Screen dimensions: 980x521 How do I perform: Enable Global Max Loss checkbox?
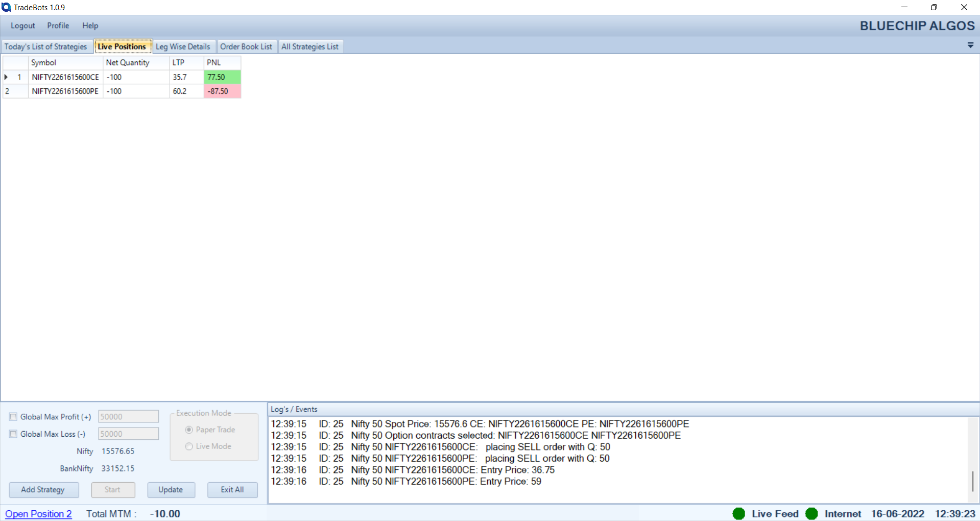click(13, 434)
